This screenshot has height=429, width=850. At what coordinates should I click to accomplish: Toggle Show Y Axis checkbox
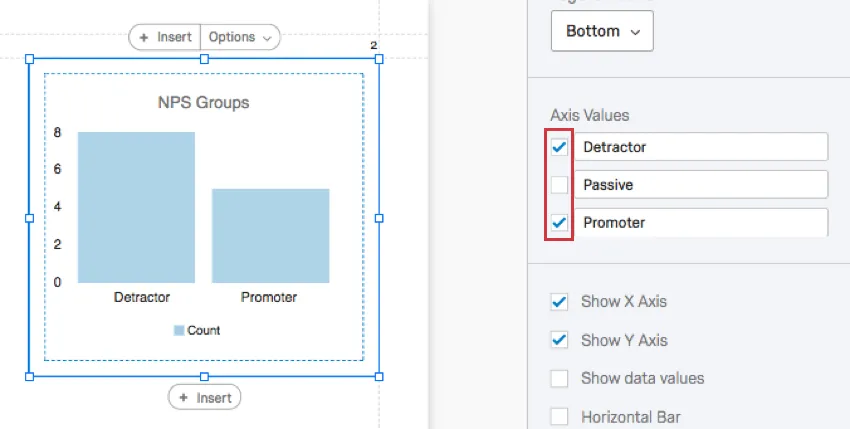560,340
